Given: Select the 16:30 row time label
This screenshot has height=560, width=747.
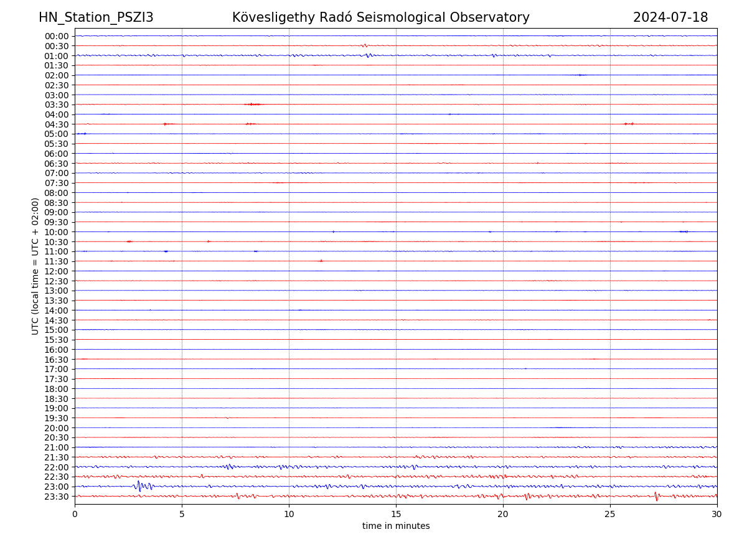Looking at the screenshot, I should tap(57, 360).
